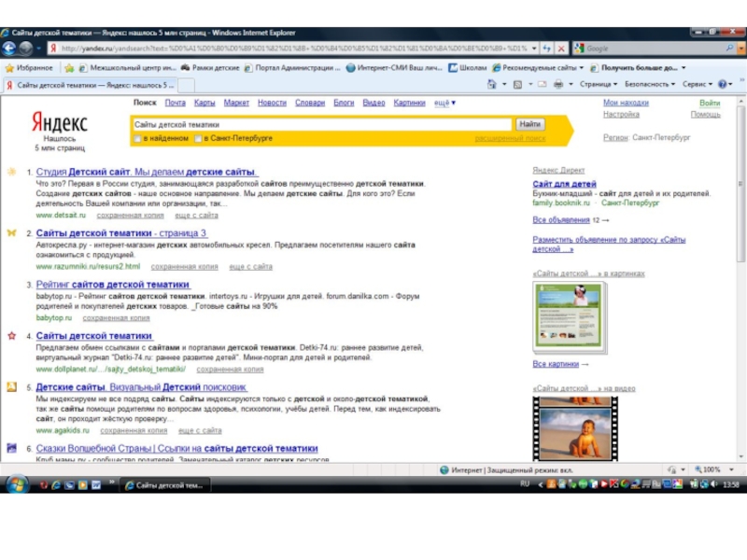Viewport: 747px width, 560px height.
Task: Select the browser tab 'Сайты детской тематики'
Action: point(90,85)
